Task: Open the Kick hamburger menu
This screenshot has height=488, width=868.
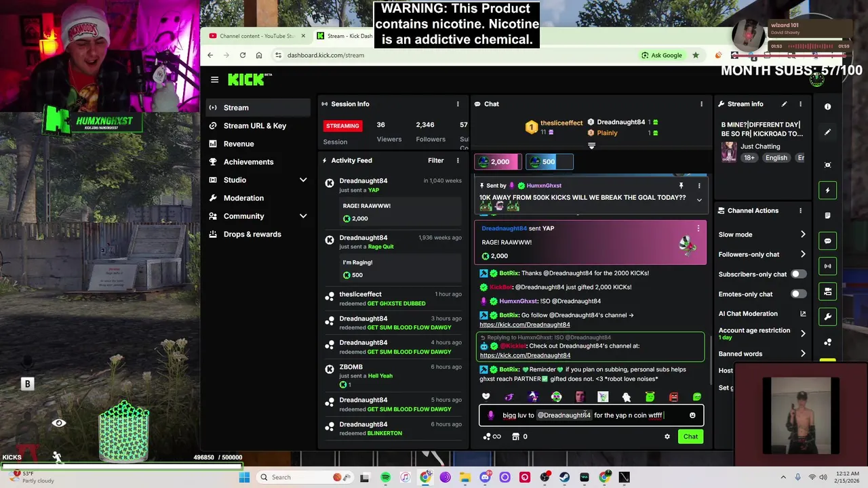Action: 214,80
